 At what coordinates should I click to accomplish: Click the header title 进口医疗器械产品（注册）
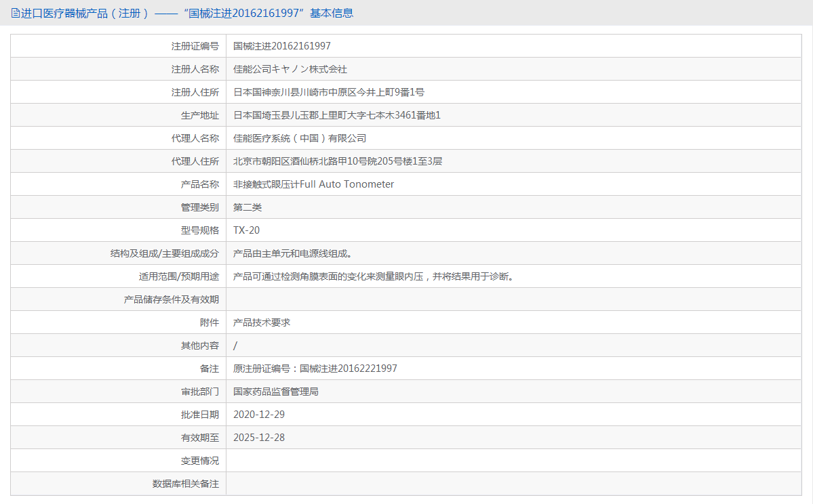click(x=85, y=14)
